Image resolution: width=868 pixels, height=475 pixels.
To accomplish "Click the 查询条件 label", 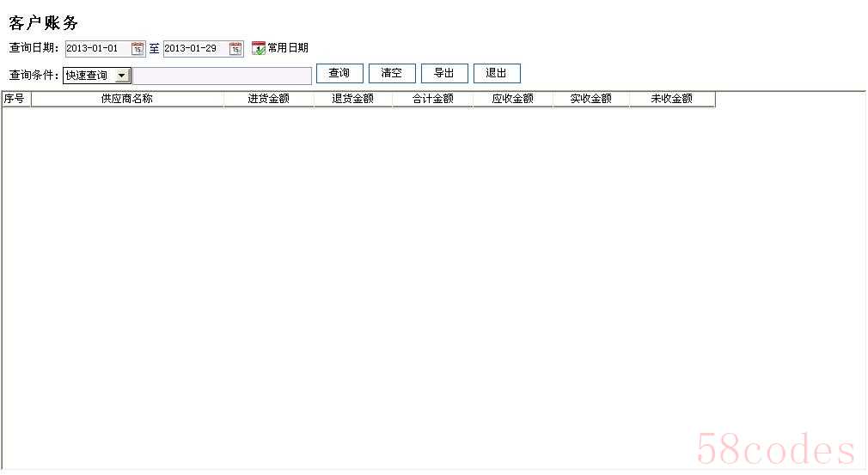I will (x=34, y=76).
